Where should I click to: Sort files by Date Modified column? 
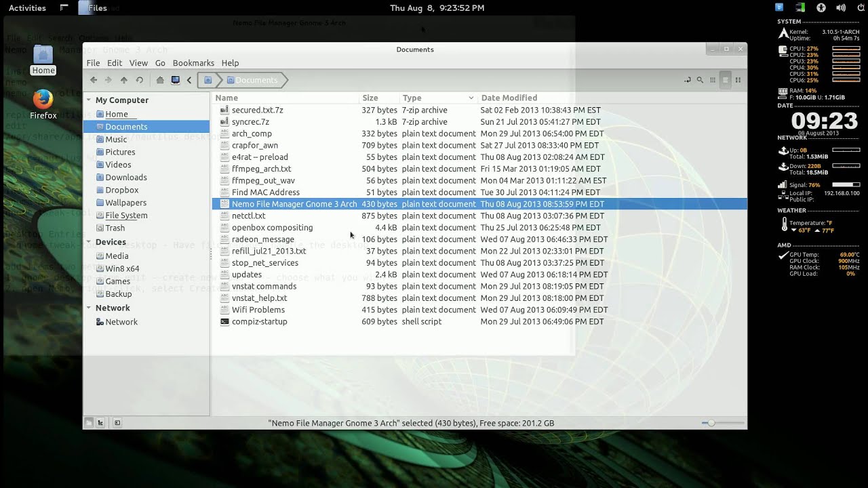612,98
